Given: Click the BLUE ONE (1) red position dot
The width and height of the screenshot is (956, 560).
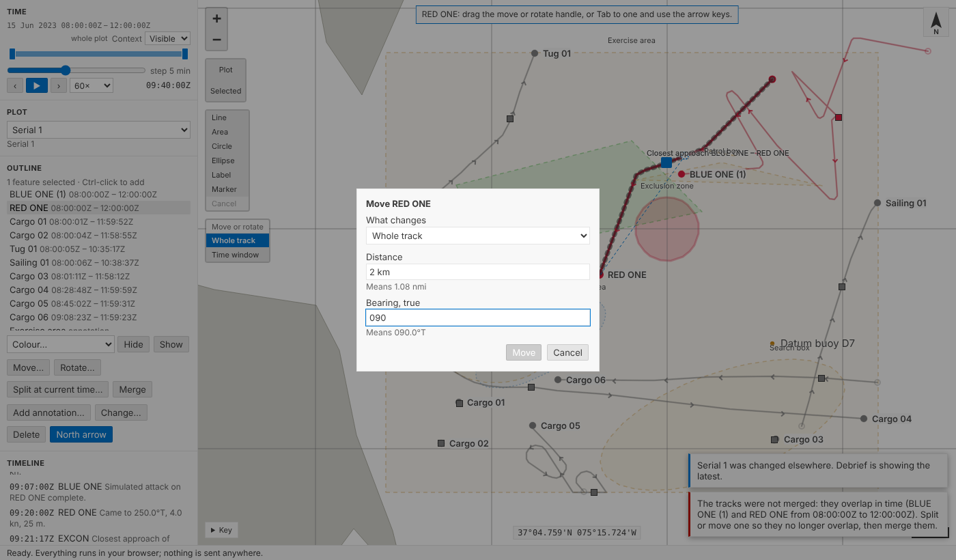Looking at the screenshot, I should coord(681,174).
